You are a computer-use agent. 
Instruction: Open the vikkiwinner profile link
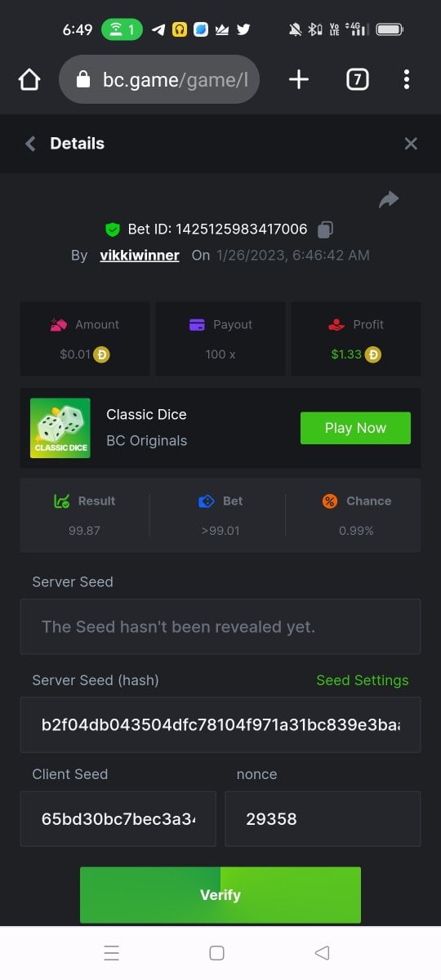tap(140, 256)
